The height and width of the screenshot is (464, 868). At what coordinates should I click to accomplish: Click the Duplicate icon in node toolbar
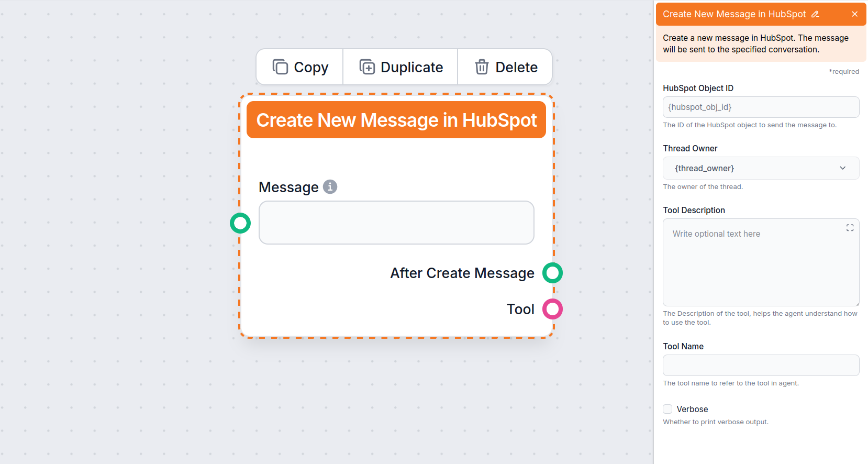[367, 67]
